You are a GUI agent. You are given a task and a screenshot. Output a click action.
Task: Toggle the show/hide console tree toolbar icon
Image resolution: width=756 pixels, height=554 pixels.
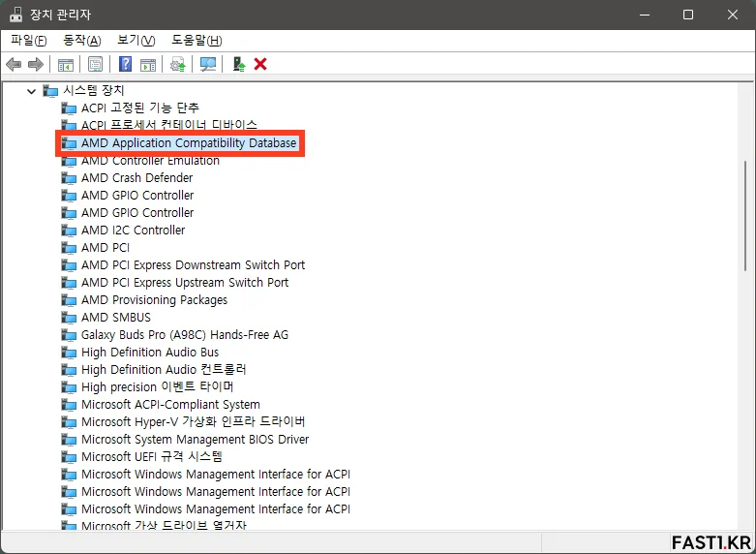click(66, 65)
